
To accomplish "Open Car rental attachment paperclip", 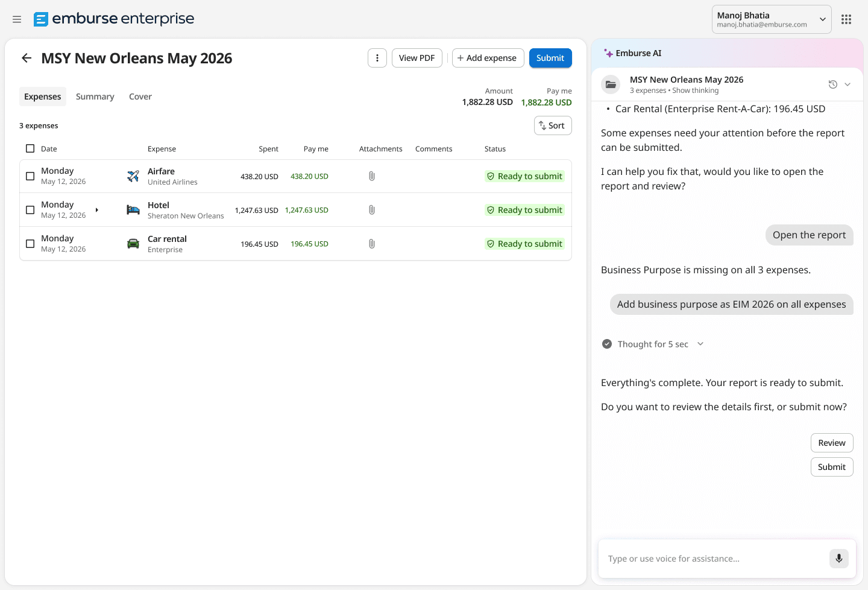I will [372, 244].
